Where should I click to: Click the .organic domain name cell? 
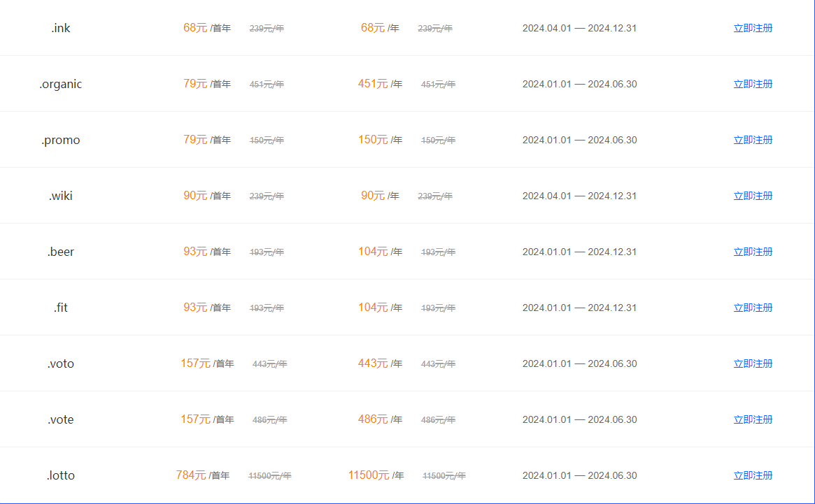[61, 84]
